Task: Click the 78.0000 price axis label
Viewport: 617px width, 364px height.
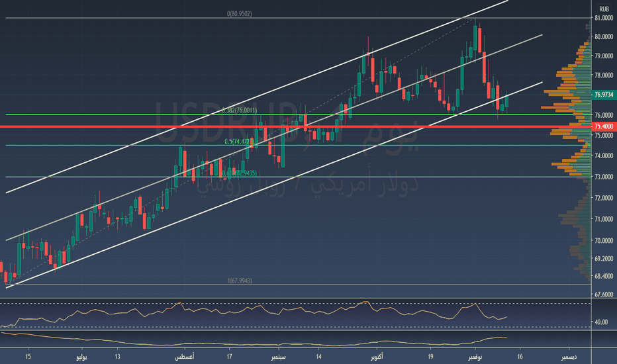Action: 604,75
